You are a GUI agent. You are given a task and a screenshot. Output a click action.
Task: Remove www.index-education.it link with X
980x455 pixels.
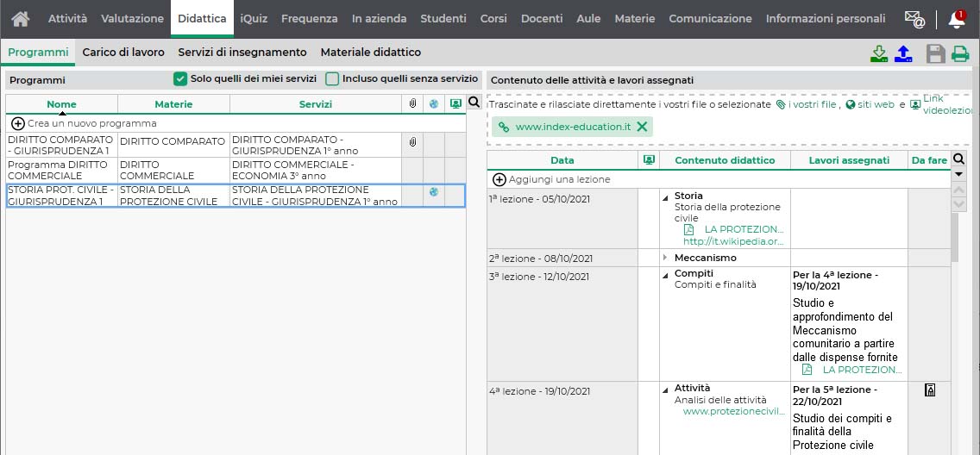[x=642, y=127]
